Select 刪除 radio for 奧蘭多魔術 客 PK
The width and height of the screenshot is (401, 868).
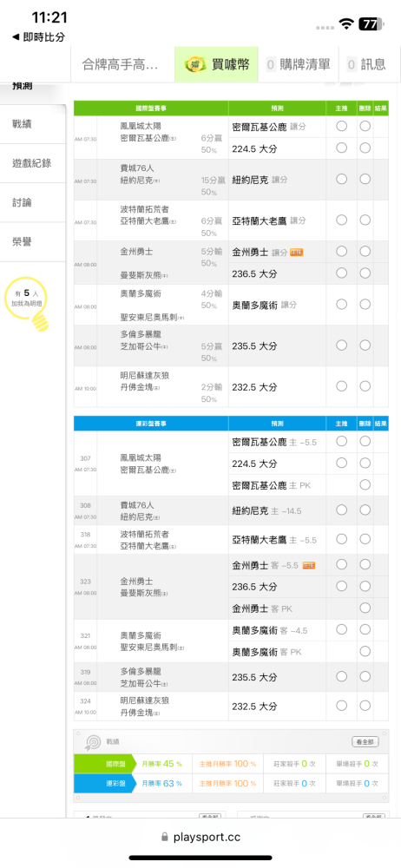(x=365, y=650)
